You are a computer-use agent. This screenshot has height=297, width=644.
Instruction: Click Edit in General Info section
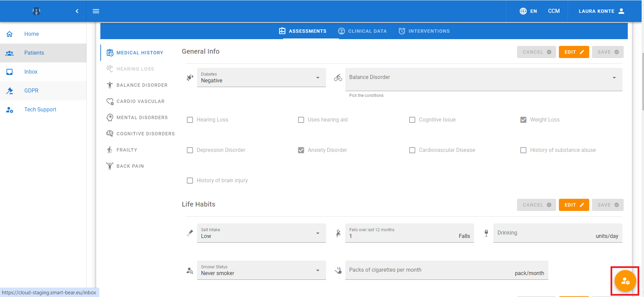[x=574, y=52]
